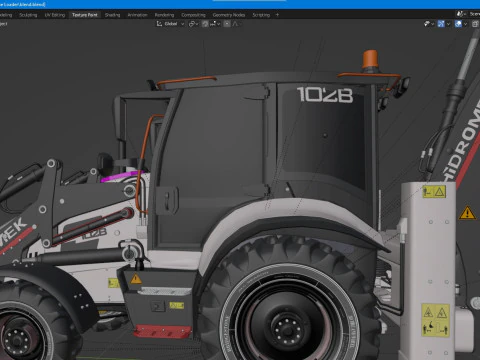Toggle viewport gizmos display
The image size is (480, 360).
click(x=441, y=24)
